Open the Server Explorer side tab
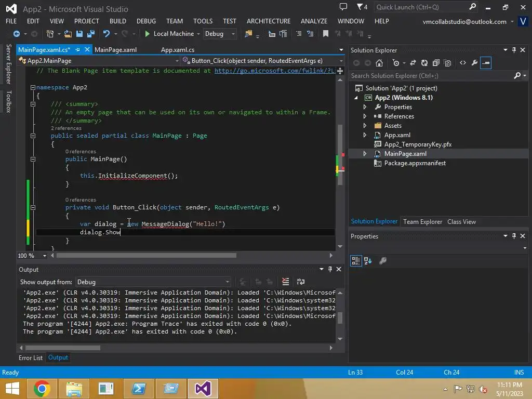Screen dimensions: 532x399 click(x=9, y=64)
